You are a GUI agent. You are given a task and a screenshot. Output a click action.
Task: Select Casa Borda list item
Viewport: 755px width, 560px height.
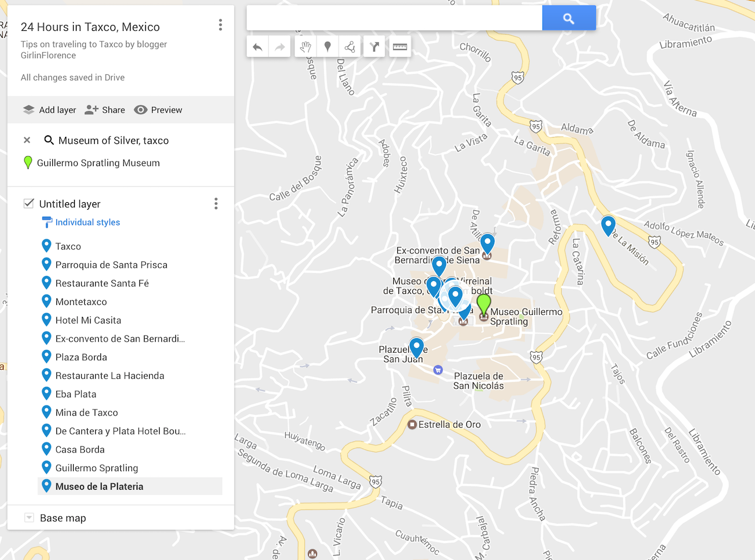[80, 450]
